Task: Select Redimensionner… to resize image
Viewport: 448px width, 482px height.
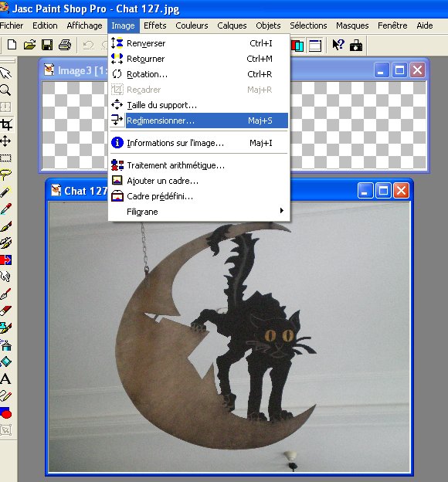Action: (199, 120)
